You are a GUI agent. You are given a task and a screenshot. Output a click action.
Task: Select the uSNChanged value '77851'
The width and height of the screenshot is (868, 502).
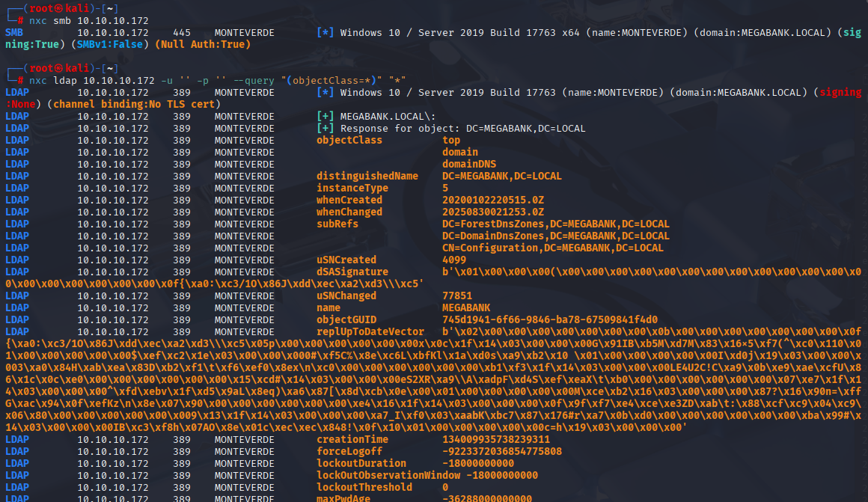pyautogui.click(x=456, y=296)
